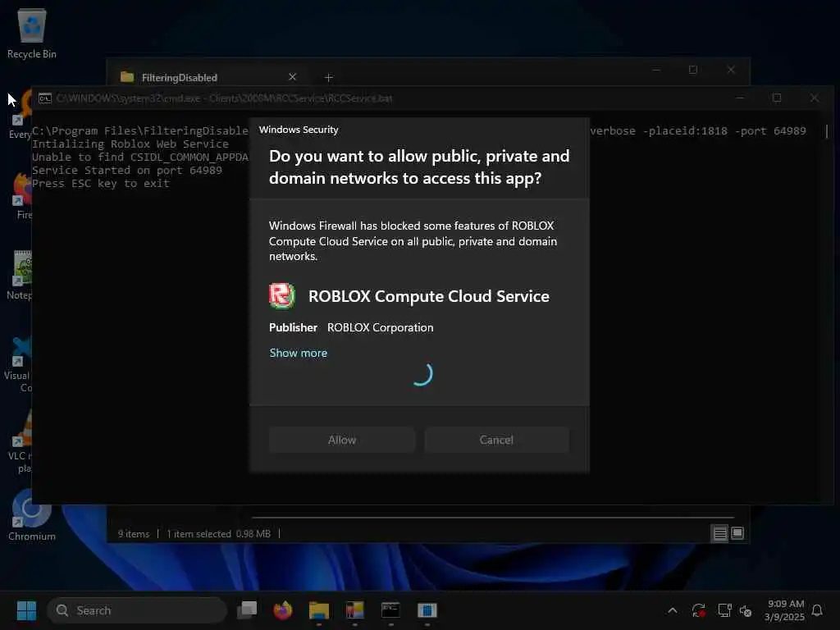840x630 pixels.
Task: Switch File Explorer to large thumbnails view
Action: click(737, 533)
